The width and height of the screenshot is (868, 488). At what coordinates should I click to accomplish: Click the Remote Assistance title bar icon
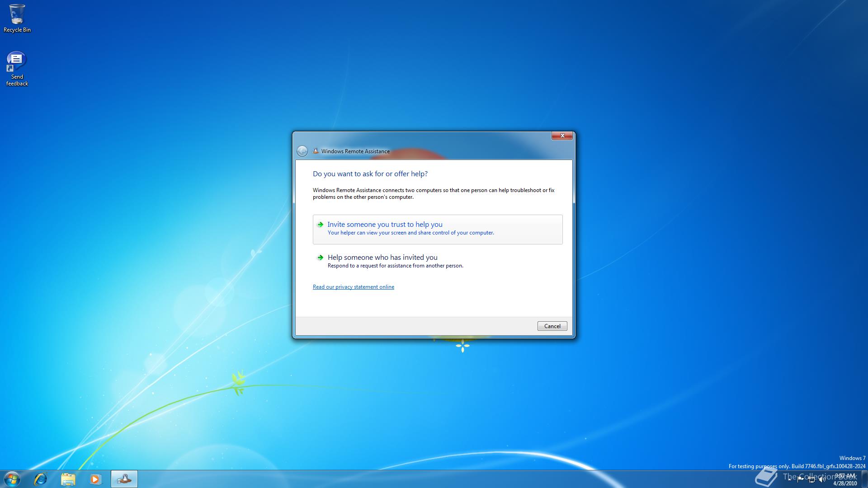tap(316, 151)
